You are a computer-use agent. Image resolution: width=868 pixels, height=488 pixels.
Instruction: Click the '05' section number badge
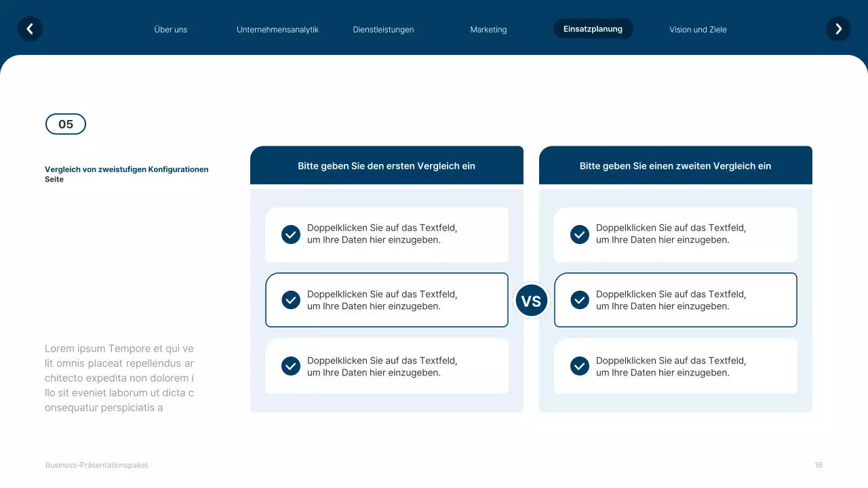(x=65, y=124)
